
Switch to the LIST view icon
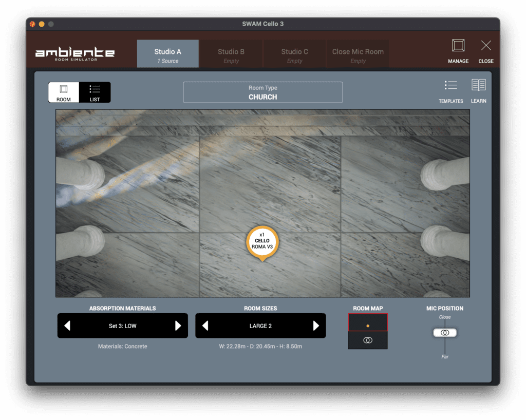click(x=96, y=92)
